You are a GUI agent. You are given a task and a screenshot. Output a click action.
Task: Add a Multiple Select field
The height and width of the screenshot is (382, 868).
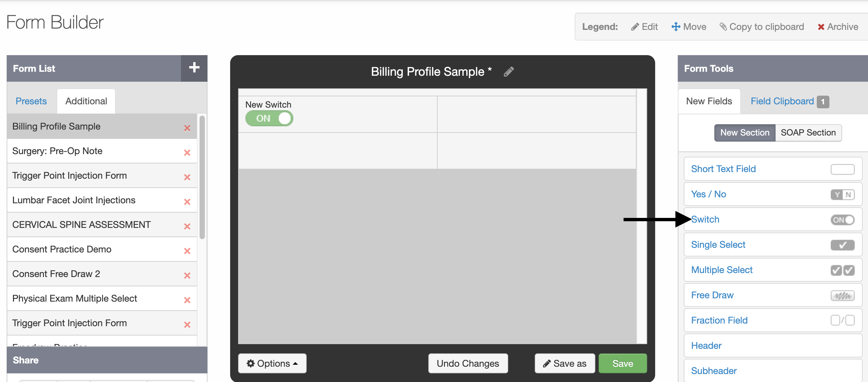pos(773,270)
